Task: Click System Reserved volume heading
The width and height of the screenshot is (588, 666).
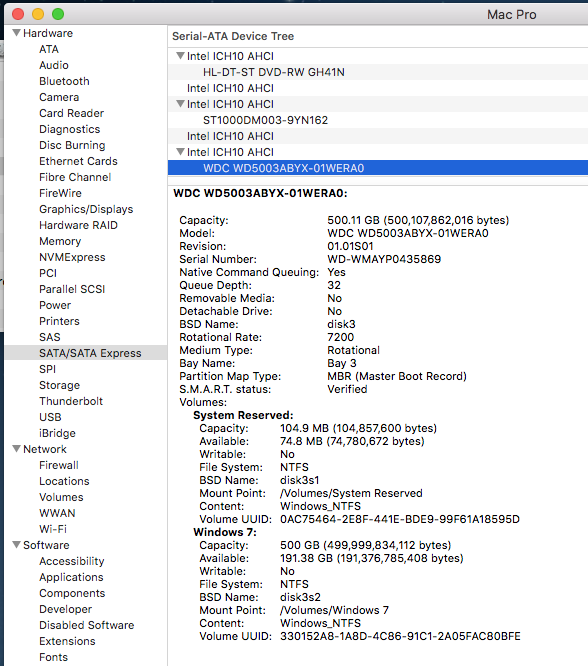Action: 243,415
